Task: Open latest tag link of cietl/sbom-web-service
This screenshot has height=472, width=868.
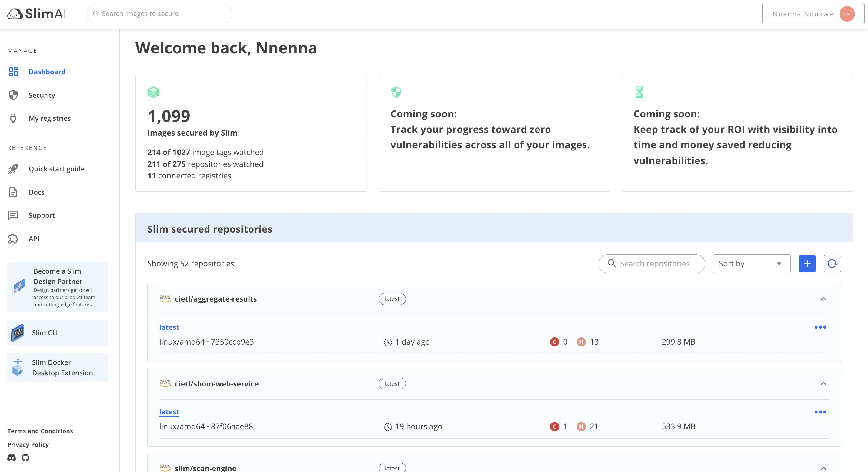Action: pos(169,412)
